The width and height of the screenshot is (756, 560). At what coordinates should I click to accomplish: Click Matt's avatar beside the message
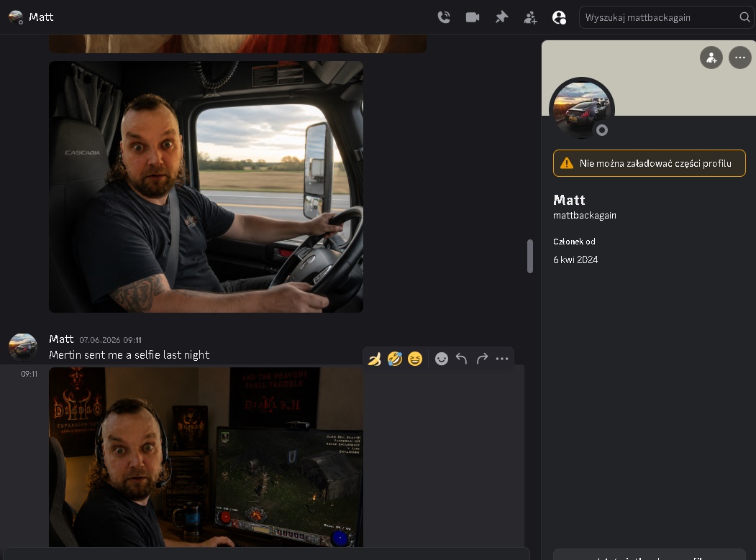[x=23, y=347]
